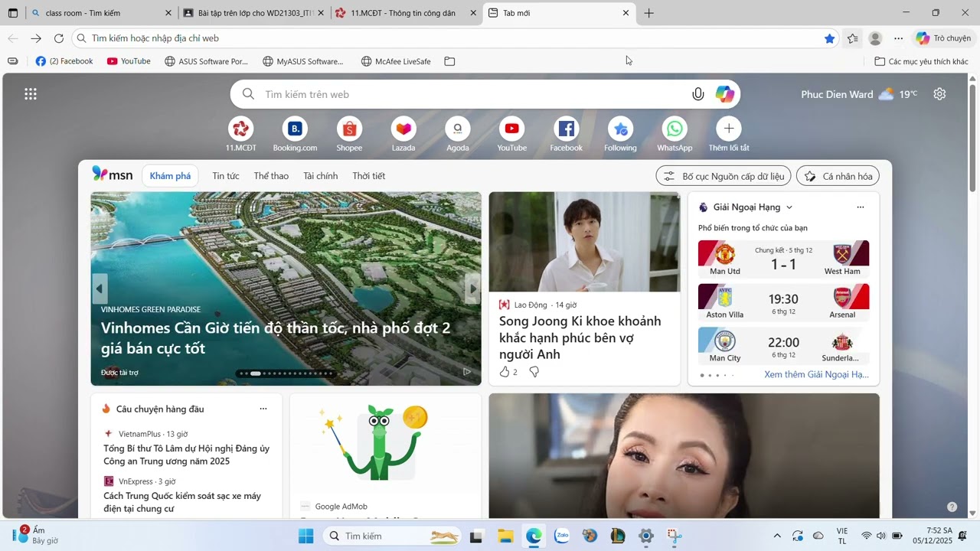Expand the Giải Ngoại Hạng dropdown
980x551 pixels.
[789, 207]
